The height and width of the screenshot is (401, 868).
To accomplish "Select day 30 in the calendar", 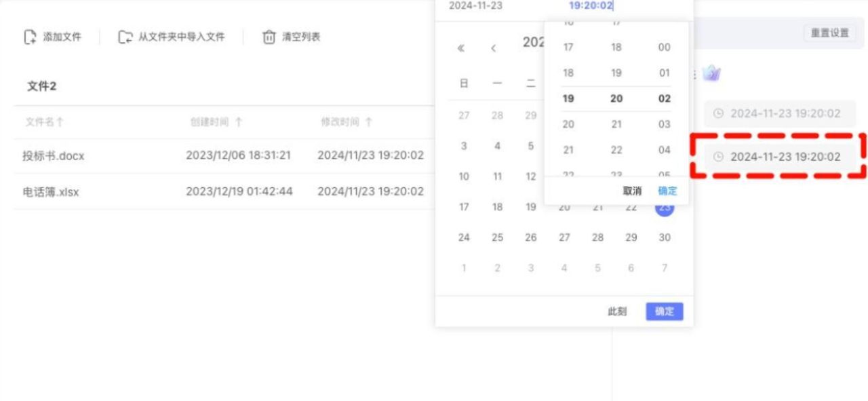I will pos(665,237).
